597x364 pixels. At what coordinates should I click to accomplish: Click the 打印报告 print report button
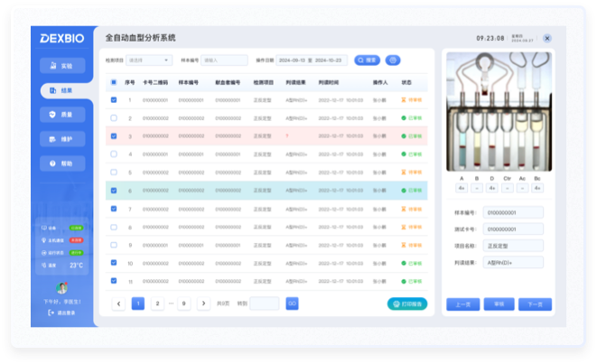[x=406, y=304]
